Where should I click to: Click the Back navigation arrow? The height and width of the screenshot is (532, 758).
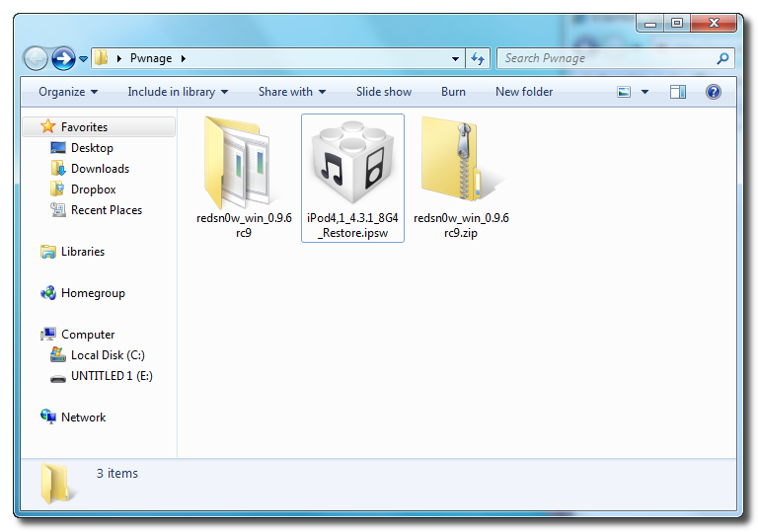(36, 59)
